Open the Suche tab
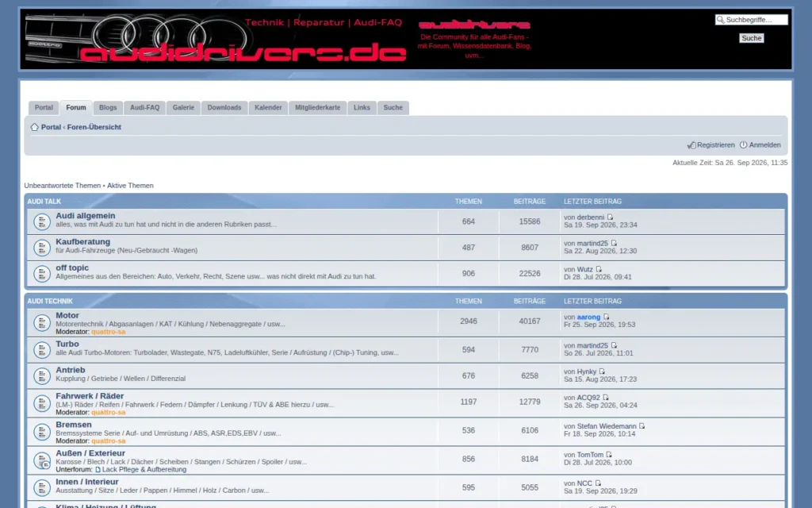The height and width of the screenshot is (508, 812). [x=393, y=108]
